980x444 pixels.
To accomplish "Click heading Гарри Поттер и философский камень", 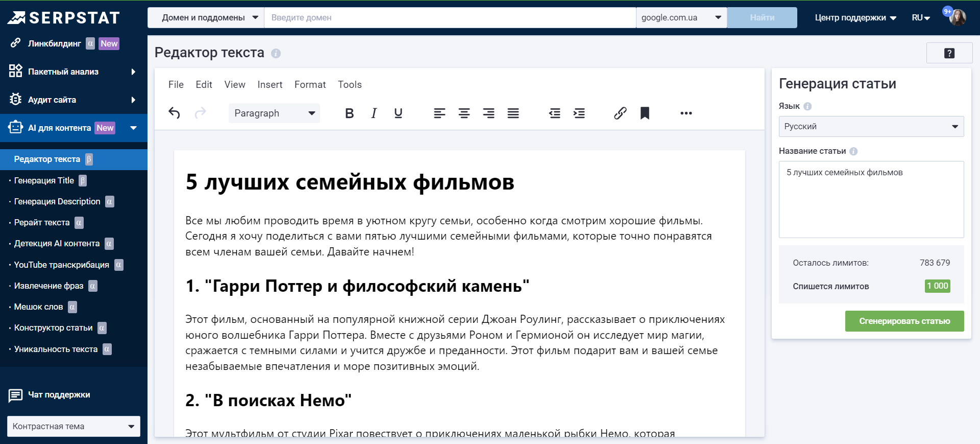I will [x=357, y=286].
